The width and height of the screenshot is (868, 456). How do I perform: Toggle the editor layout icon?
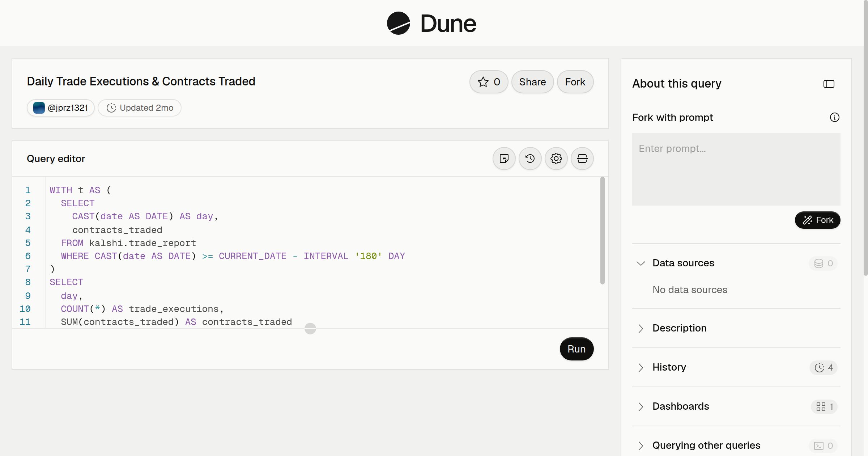[x=582, y=159]
